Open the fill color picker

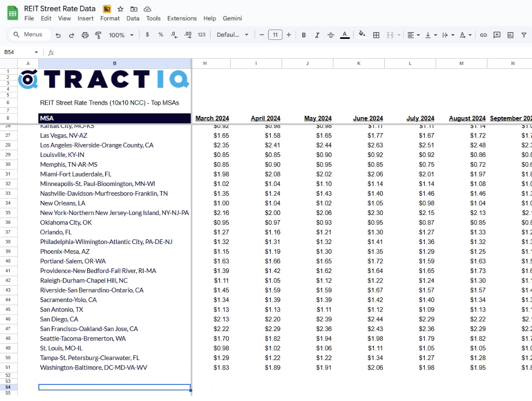[x=362, y=35]
